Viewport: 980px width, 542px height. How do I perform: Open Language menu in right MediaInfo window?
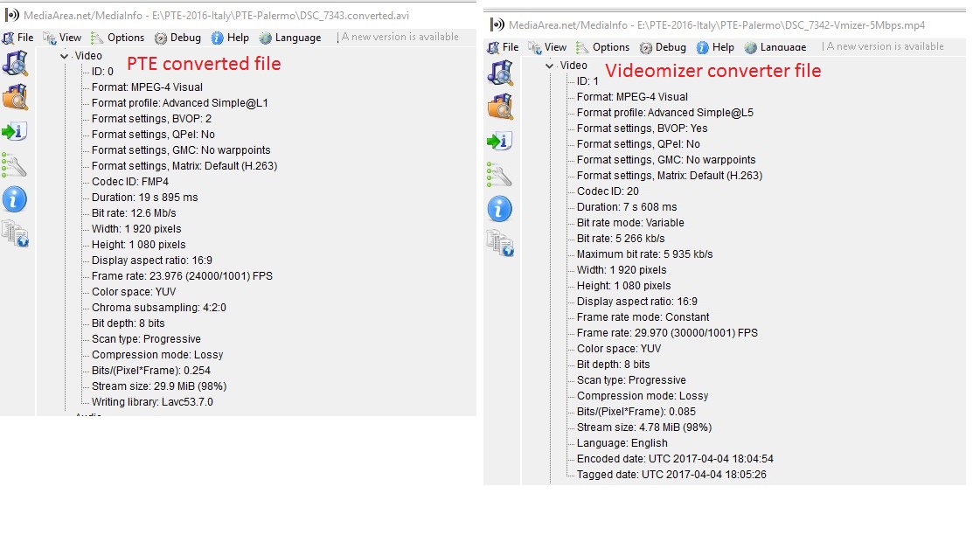pos(775,47)
